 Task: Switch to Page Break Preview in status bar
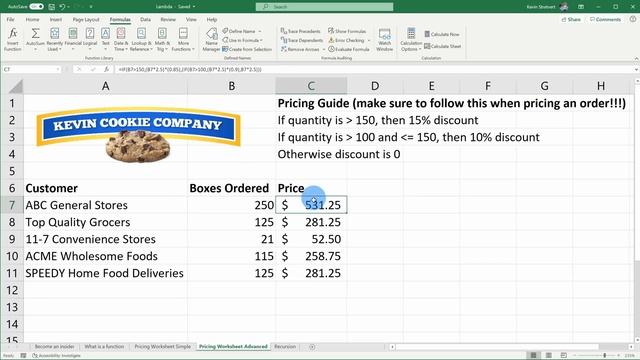coord(564,355)
